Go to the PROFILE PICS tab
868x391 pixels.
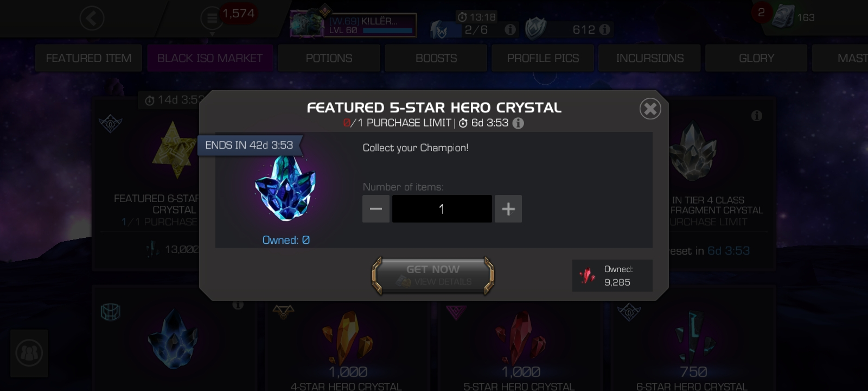[543, 58]
